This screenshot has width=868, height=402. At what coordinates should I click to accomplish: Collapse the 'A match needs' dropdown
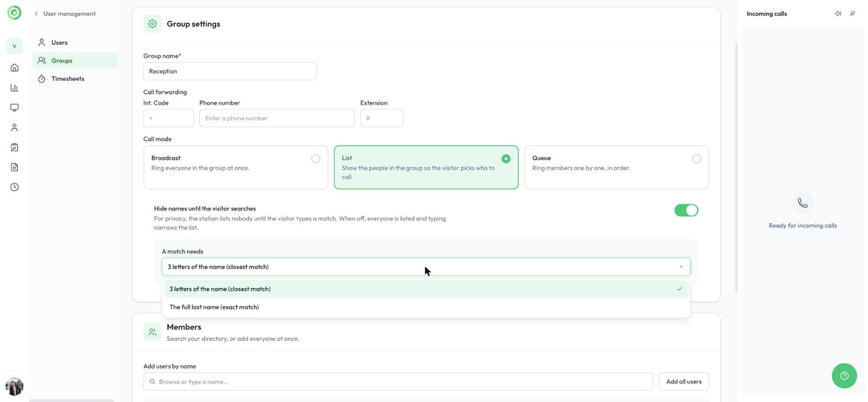pyautogui.click(x=426, y=267)
